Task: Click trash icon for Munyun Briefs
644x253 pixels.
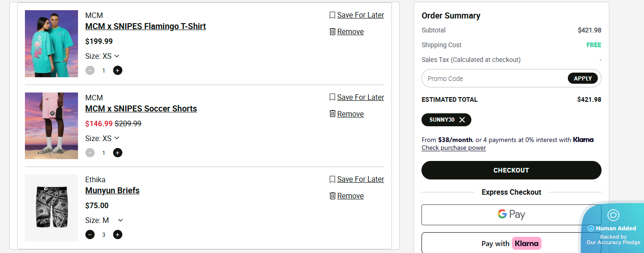Action: [332, 196]
